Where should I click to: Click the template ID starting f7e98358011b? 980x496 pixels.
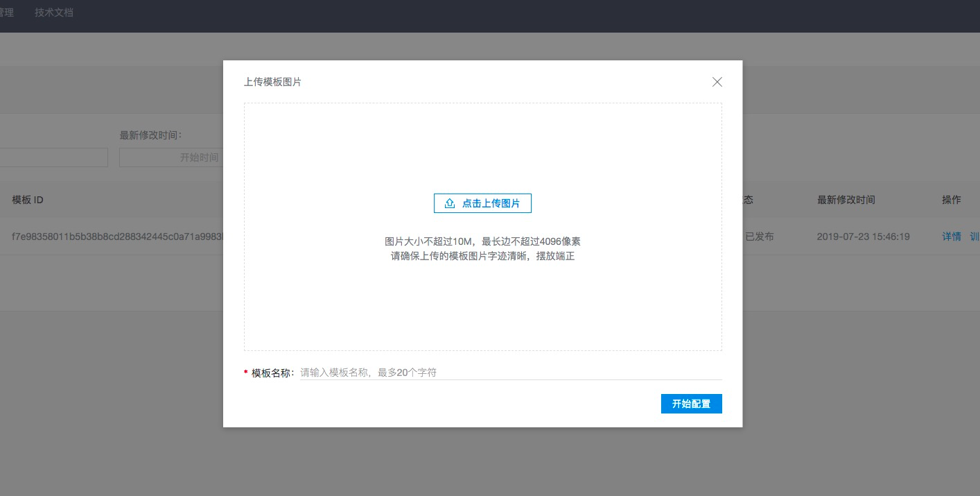click(x=117, y=237)
